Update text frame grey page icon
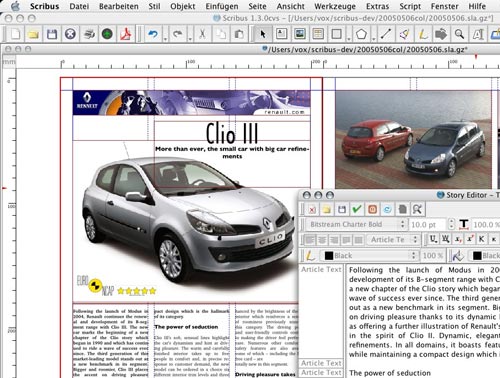 [x=403, y=209]
